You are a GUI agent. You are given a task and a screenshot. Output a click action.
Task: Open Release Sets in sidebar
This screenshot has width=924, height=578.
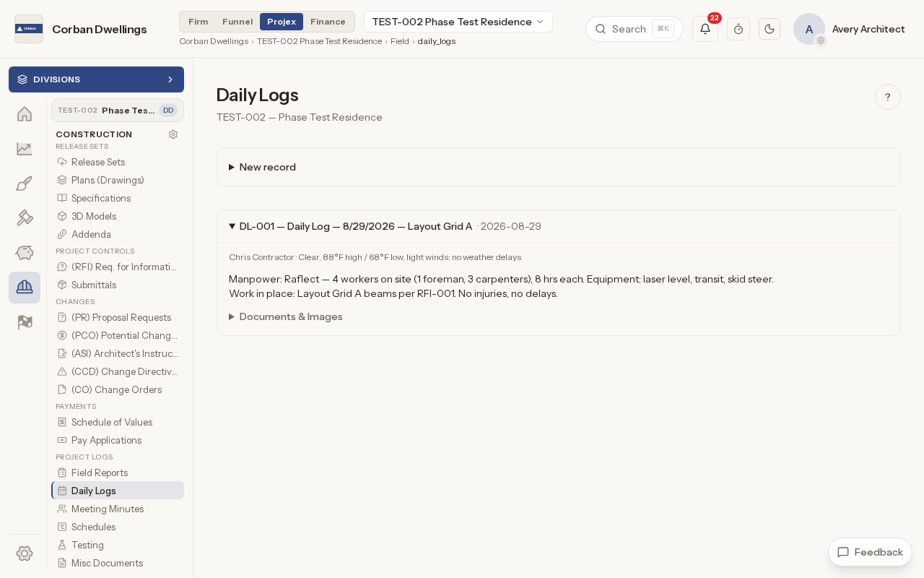[118, 162]
